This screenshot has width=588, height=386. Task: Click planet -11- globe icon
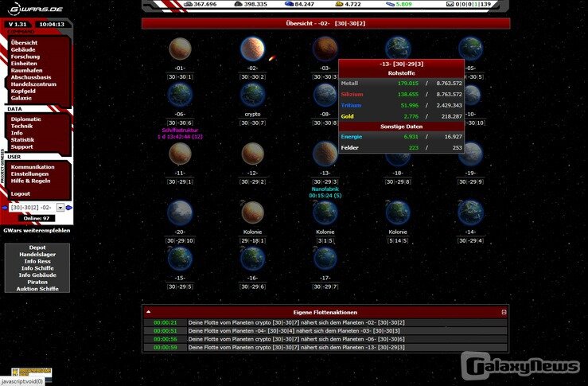coord(180,154)
